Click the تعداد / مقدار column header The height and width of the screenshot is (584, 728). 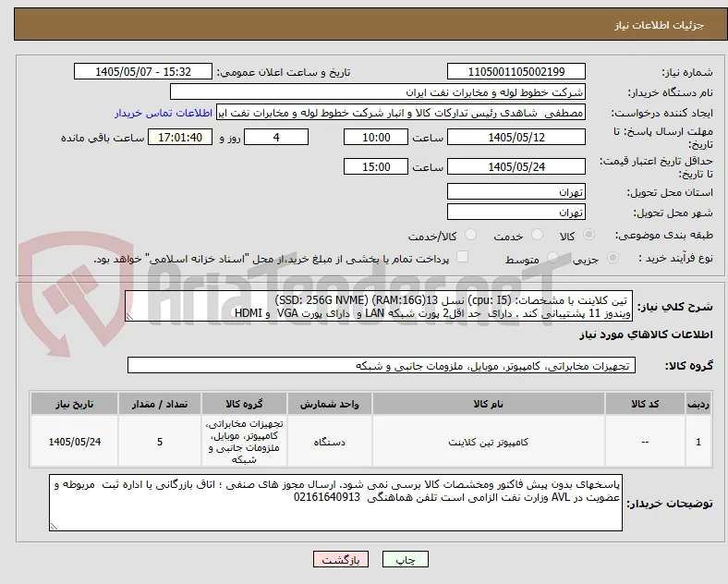coord(160,404)
